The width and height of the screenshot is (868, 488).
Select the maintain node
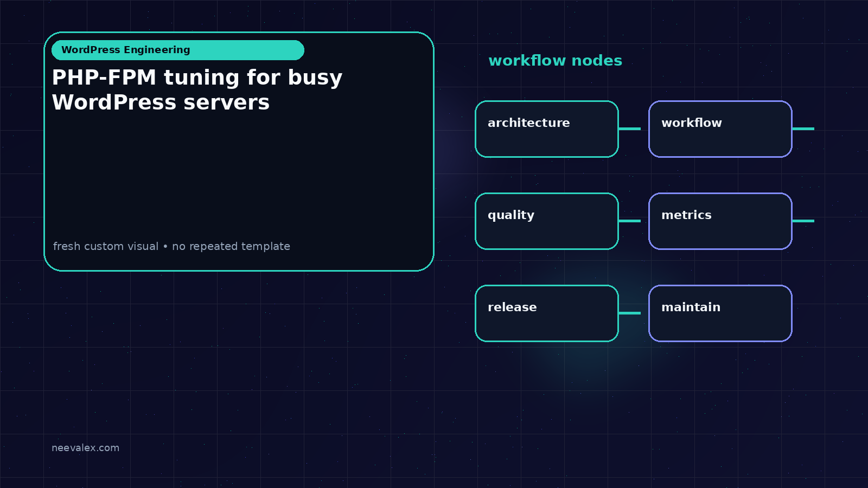point(720,313)
